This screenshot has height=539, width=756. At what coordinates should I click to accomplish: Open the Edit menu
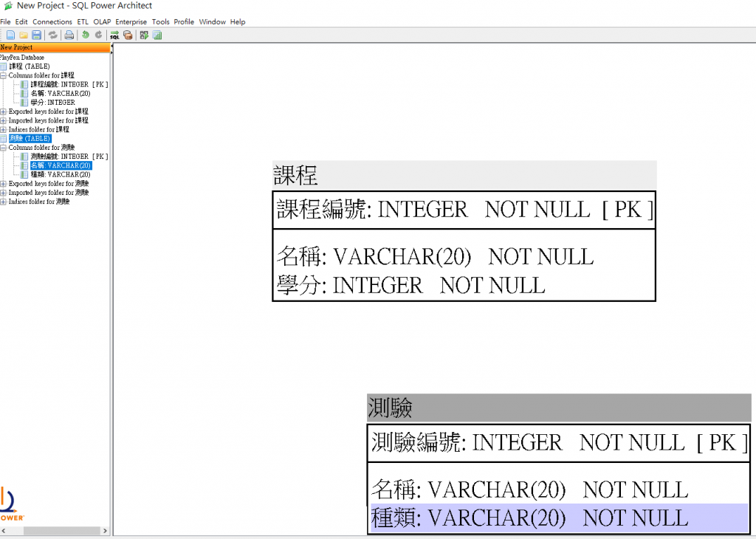coord(21,21)
